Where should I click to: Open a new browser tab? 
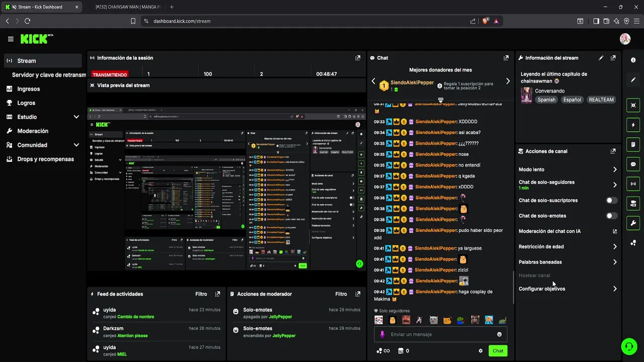coord(172,7)
